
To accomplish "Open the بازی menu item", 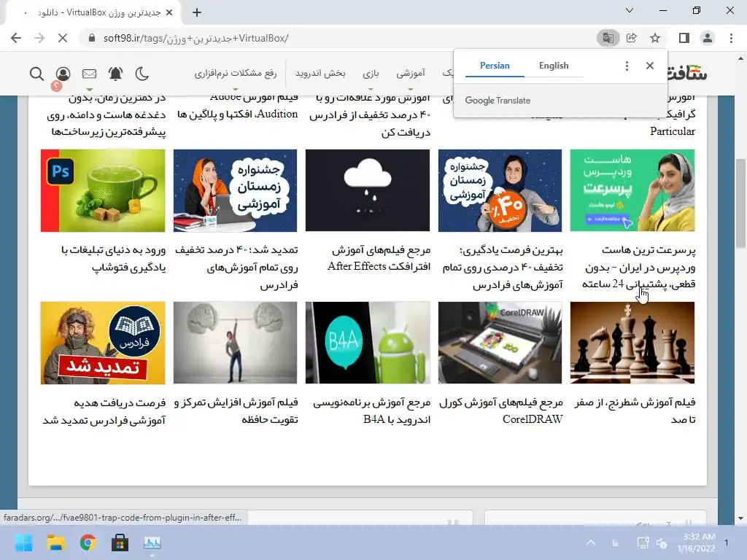I will pyautogui.click(x=371, y=74).
